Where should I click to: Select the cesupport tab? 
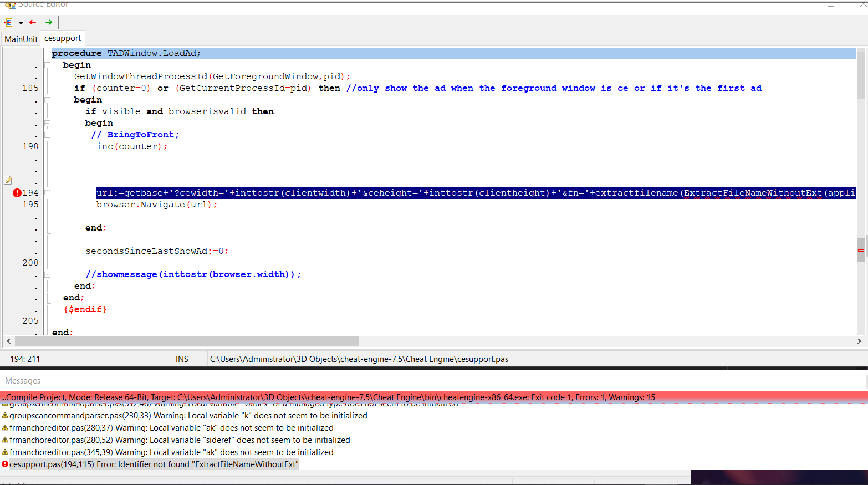pyautogui.click(x=63, y=38)
